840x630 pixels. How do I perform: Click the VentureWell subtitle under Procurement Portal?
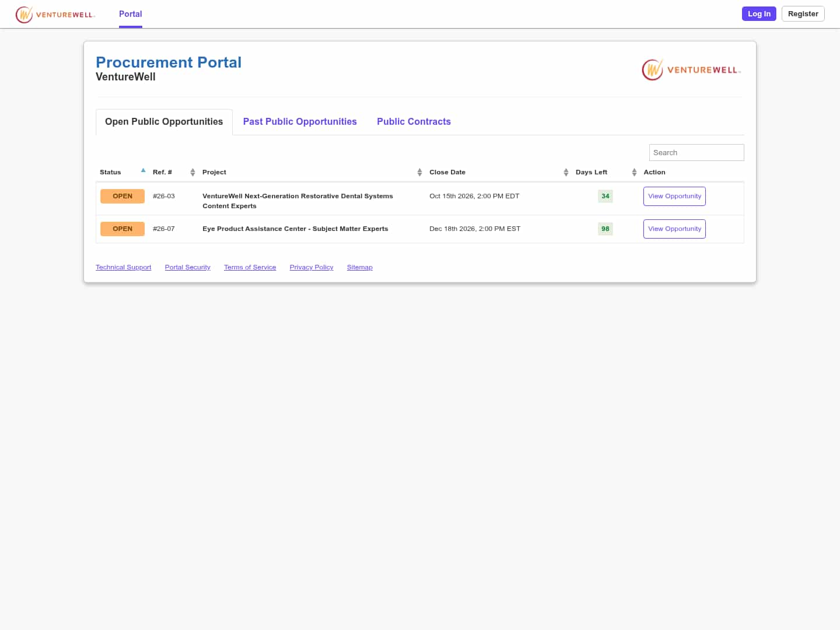(125, 77)
